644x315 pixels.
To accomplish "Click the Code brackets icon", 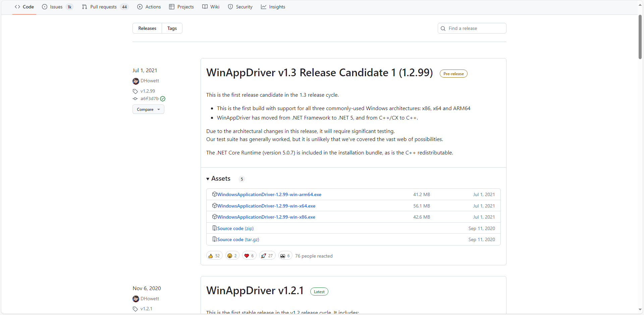I will click(17, 7).
